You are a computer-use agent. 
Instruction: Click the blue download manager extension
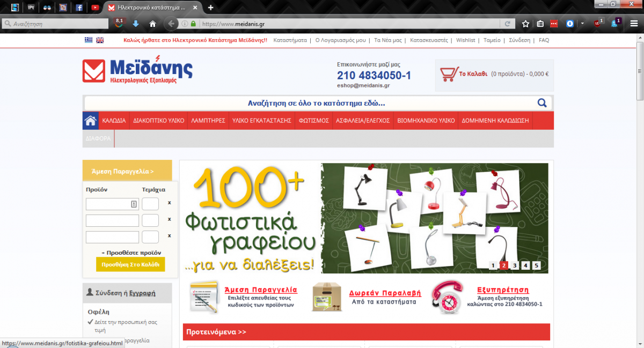coord(570,24)
